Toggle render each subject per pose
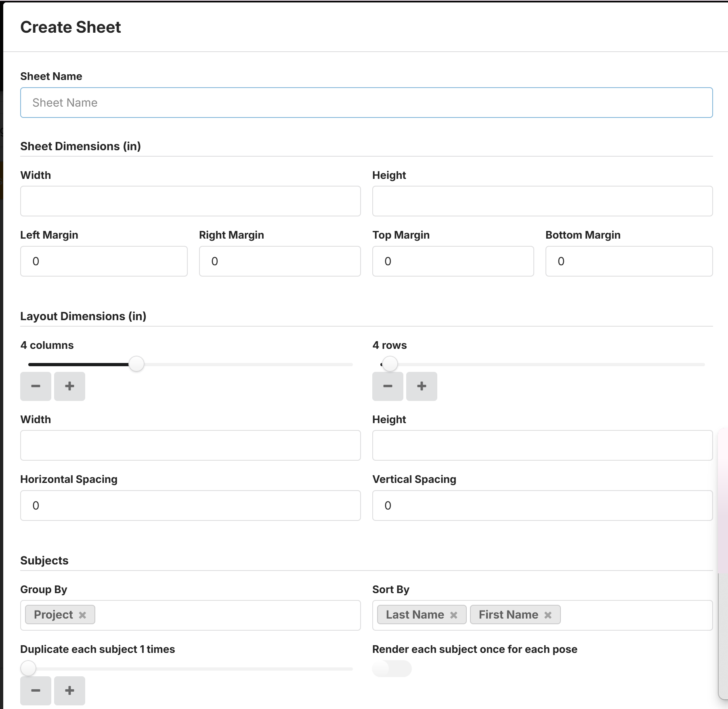This screenshot has height=709, width=728. pos(392,669)
